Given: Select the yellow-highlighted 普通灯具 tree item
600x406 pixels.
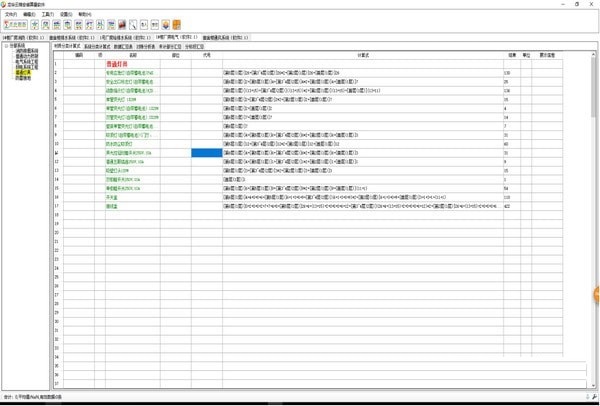Looking at the screenshot, I should pyautogui.click(x=23, y=72).
